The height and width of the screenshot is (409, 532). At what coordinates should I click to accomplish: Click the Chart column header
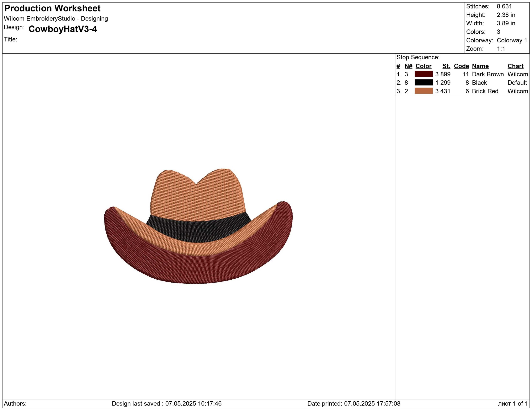(515, 66)
